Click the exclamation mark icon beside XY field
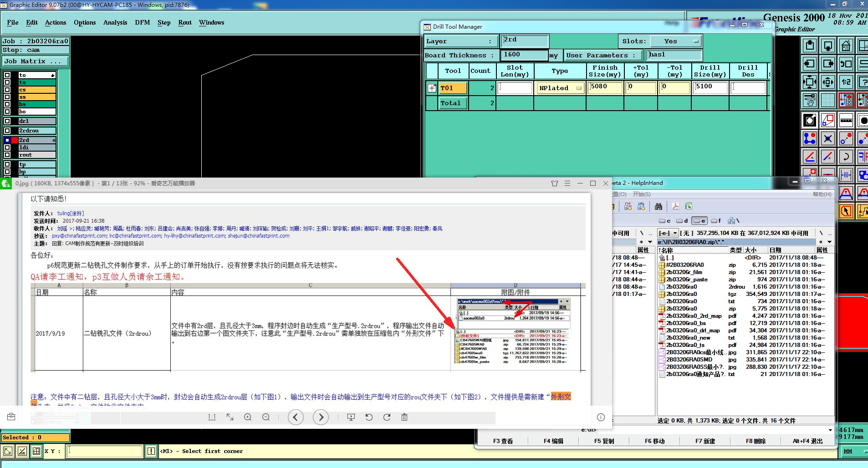 [x=151, y=451]
